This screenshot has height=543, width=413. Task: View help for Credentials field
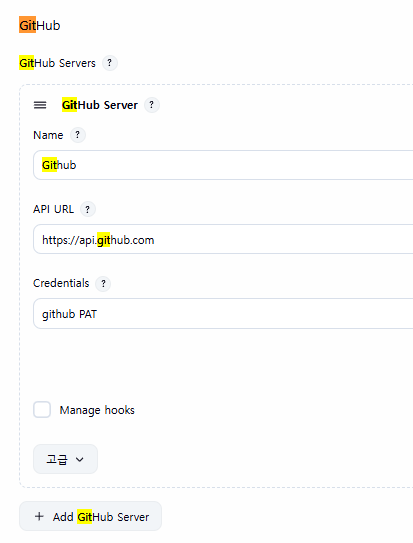pos(103,284)
